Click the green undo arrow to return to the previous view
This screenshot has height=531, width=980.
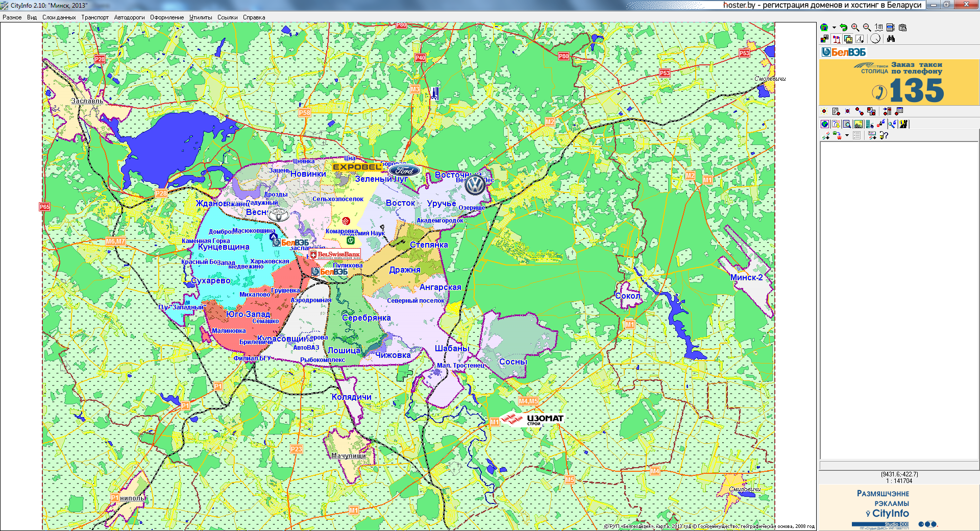tap(844, 28)
